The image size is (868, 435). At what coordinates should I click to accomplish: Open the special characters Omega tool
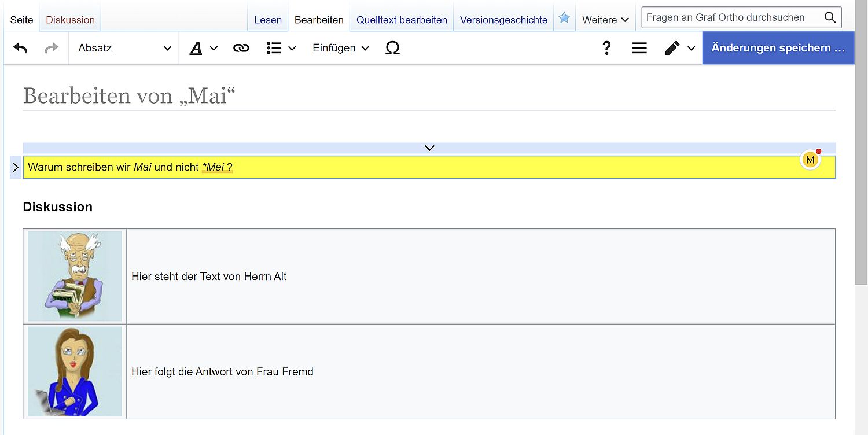pyautogui.click(x=392, y=48)
